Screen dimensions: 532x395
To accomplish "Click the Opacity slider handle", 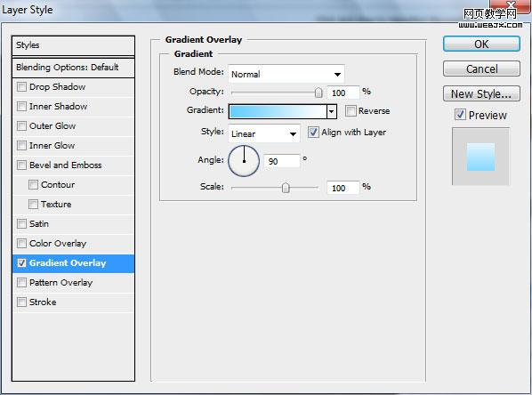I will pos(318,93).
